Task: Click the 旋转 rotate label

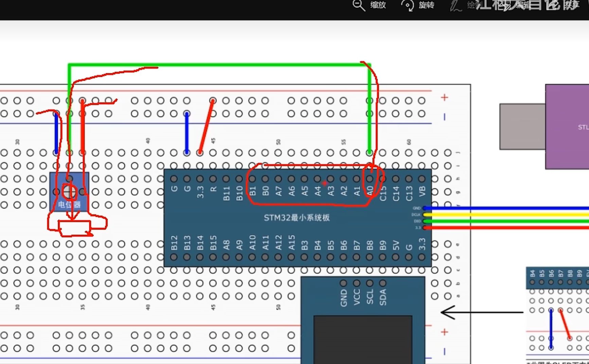Action: pyautogui.click(x=426, y=5)
